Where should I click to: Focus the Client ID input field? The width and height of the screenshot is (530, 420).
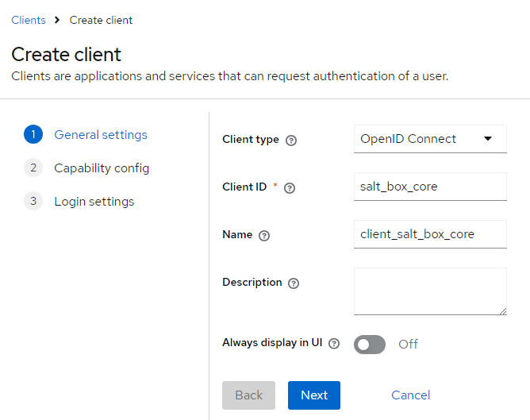[x=430, y=187]
